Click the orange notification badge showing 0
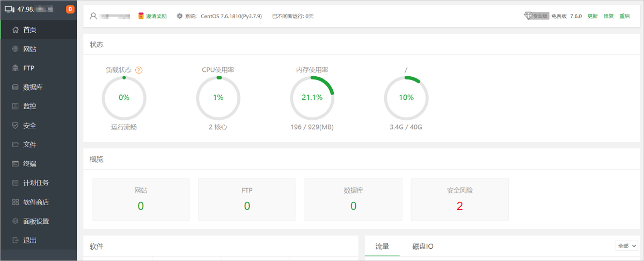The image size is (644, 261). pyautogui.click(x=70, y=9)
